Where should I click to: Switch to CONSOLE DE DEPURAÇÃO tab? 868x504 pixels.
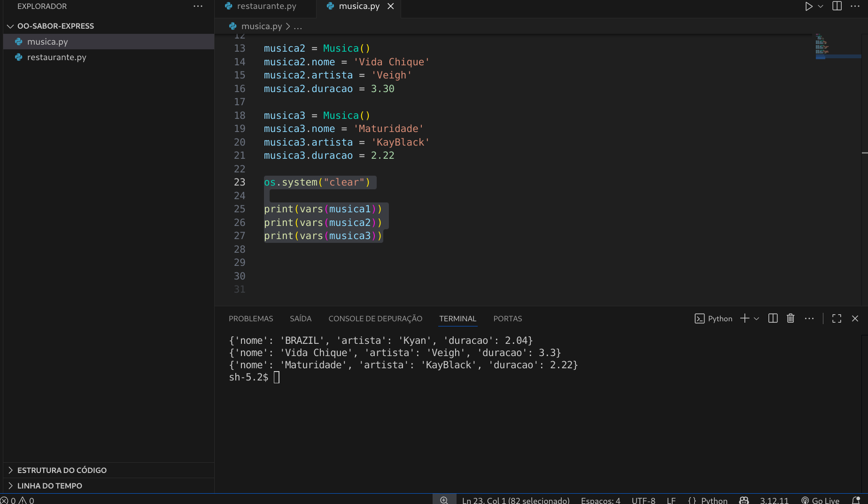click(375, 318)
